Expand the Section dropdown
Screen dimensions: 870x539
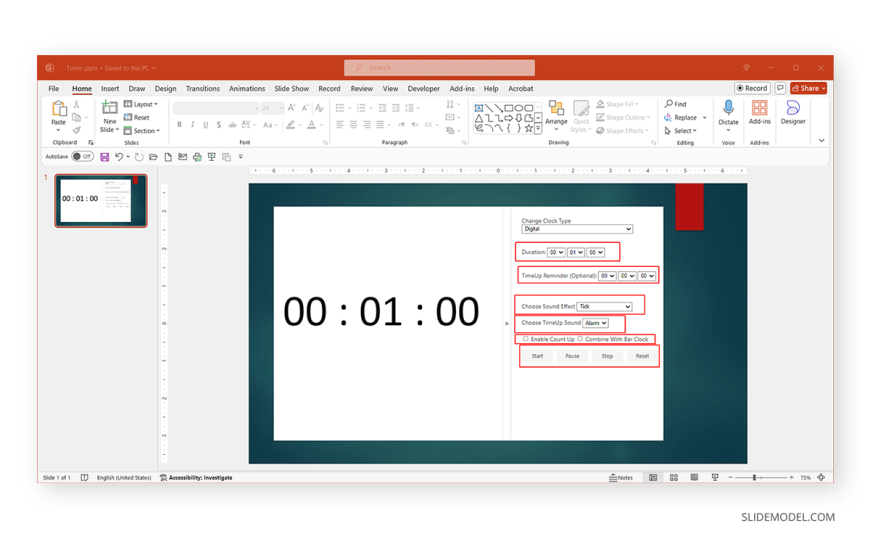coord(142,131)
